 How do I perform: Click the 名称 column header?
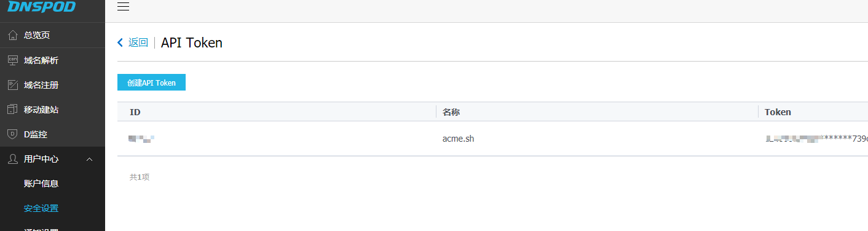451,112
